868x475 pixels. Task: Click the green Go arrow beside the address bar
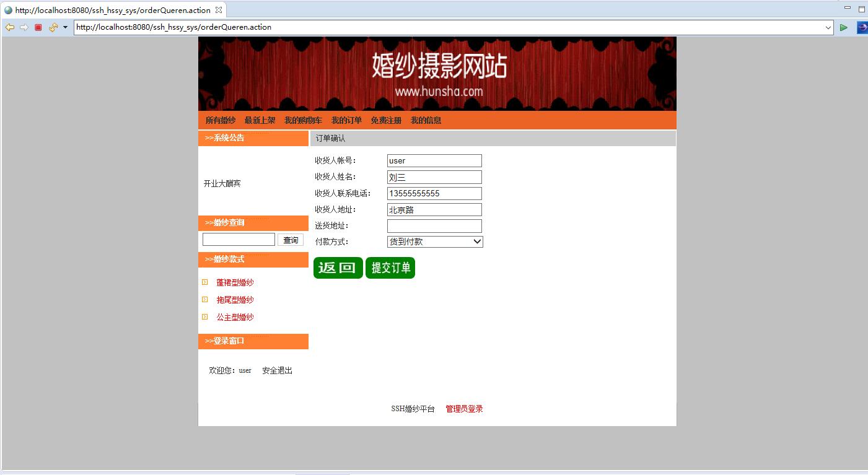pos(843,27)
